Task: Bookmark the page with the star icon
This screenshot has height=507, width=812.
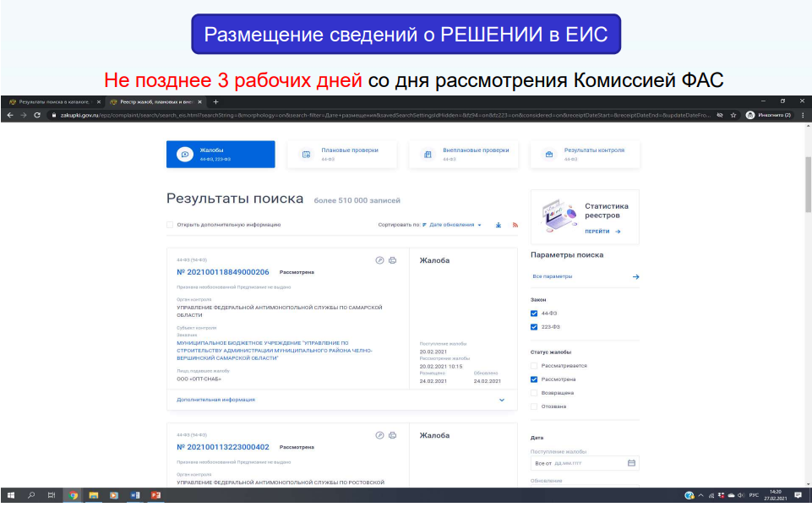Action: pos(733,115)
